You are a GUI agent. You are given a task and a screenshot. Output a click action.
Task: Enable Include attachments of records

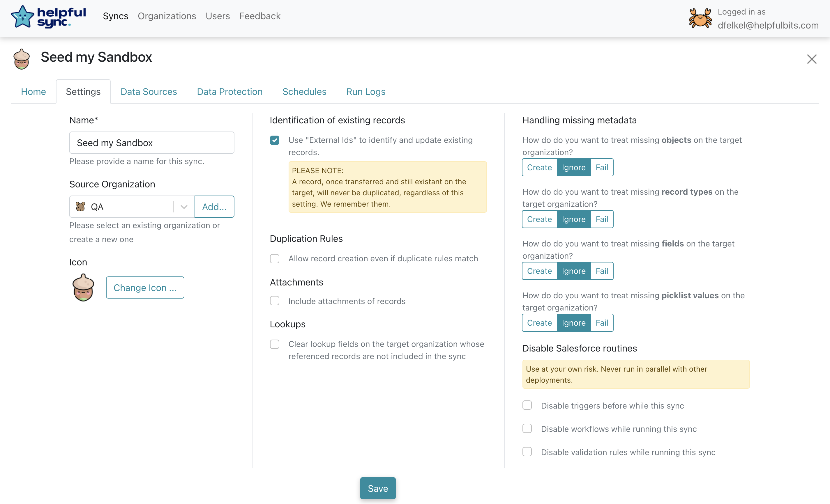coord(275,301)
